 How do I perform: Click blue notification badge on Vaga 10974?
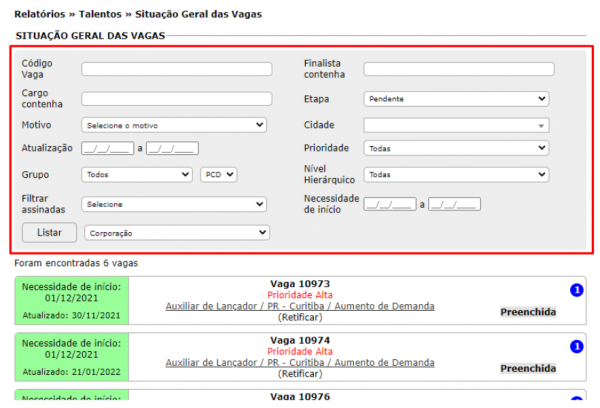[576, 346]
